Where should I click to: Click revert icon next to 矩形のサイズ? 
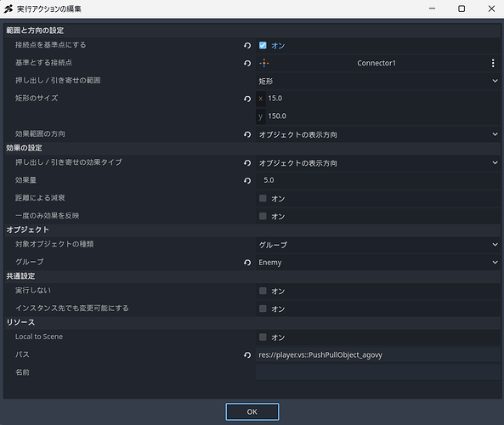pos(247,99)
